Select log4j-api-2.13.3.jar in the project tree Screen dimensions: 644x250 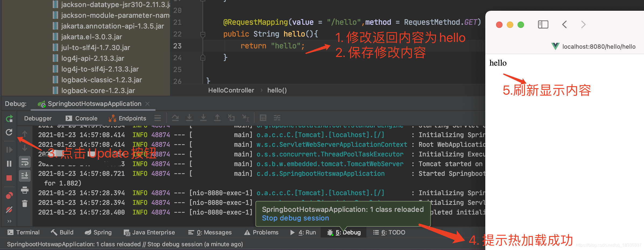(93, 58)
